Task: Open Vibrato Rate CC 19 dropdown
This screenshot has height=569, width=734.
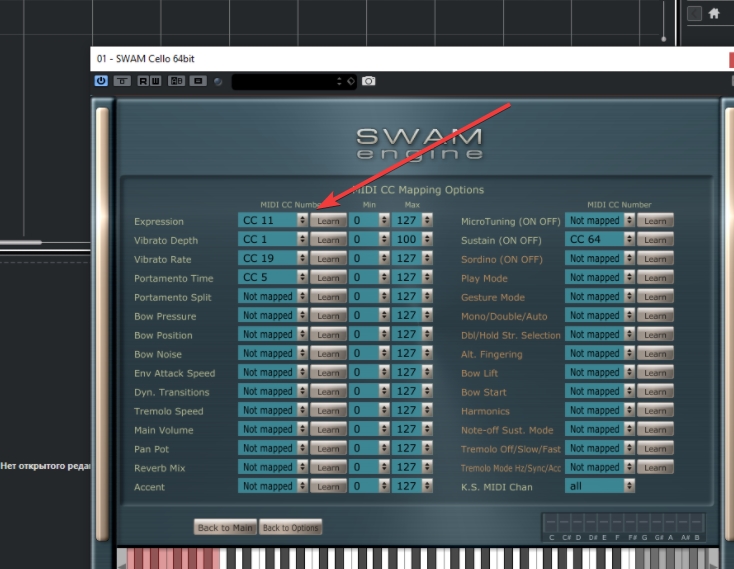Action: click(273, 258)
